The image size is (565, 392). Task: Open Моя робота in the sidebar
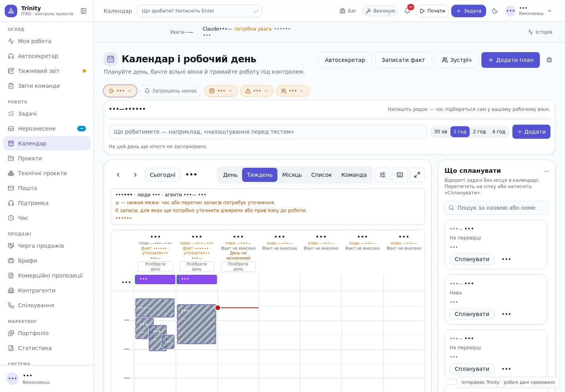(47, 41)
